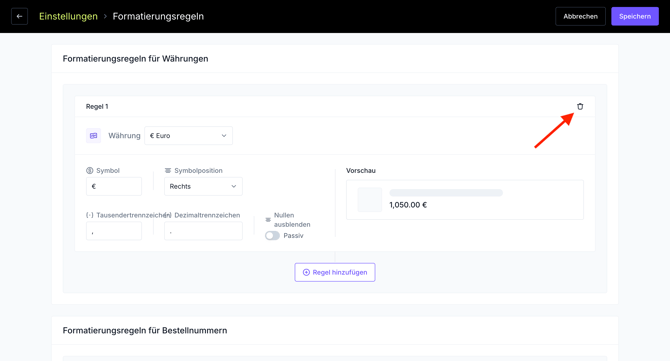Click the currency icon beside Währung
The width and height of the screenshot is (670, 361).
pyautogui.click(x=93, y=135)
